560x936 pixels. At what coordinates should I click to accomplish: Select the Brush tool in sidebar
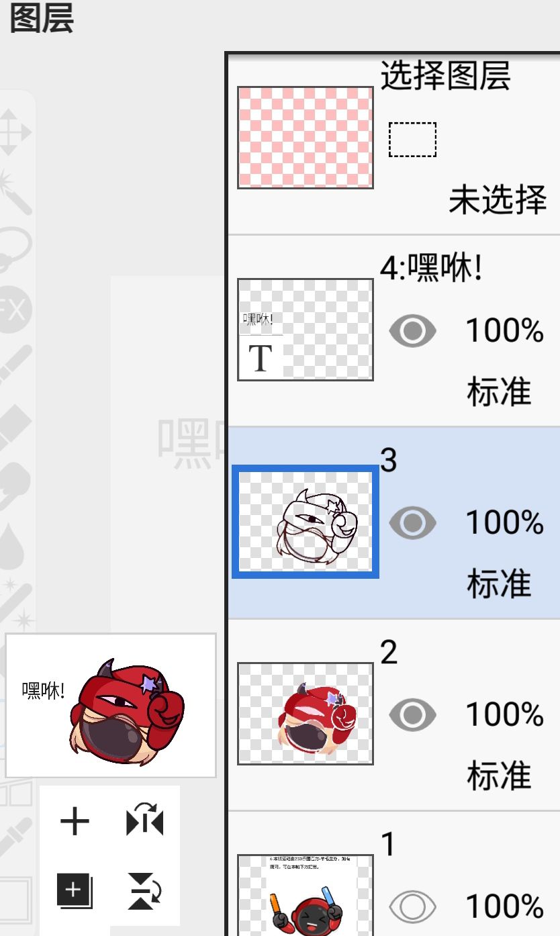coord(15,367)
